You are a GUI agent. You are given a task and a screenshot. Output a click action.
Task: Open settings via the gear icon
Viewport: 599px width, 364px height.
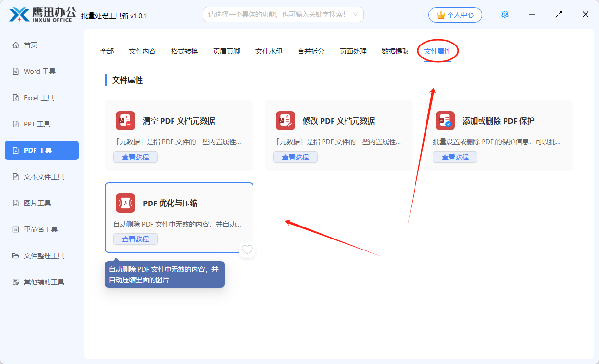point(505,15)
